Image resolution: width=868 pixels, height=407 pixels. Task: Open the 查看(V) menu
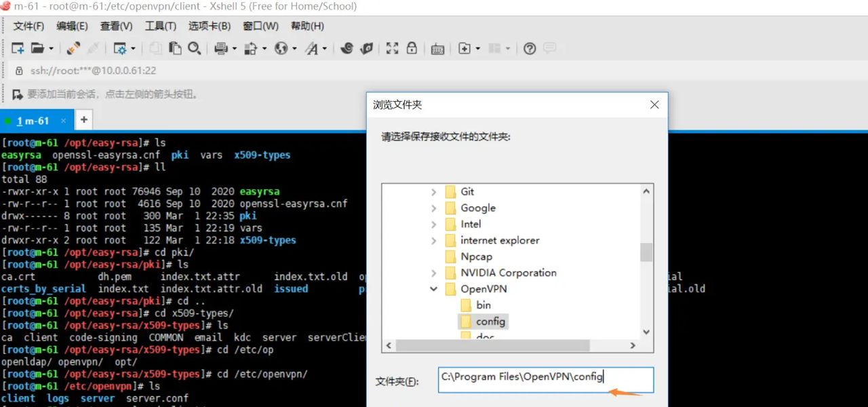tap(115, 26)
